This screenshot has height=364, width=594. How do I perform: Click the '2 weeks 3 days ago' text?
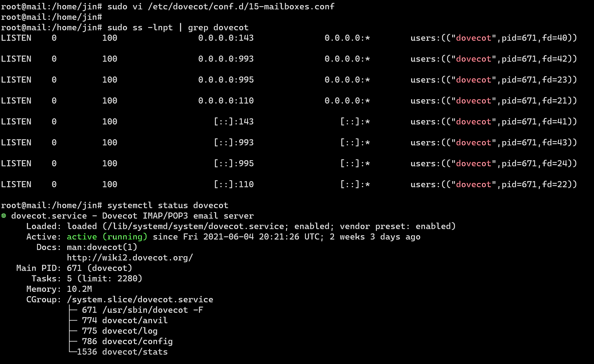(375, 237)
